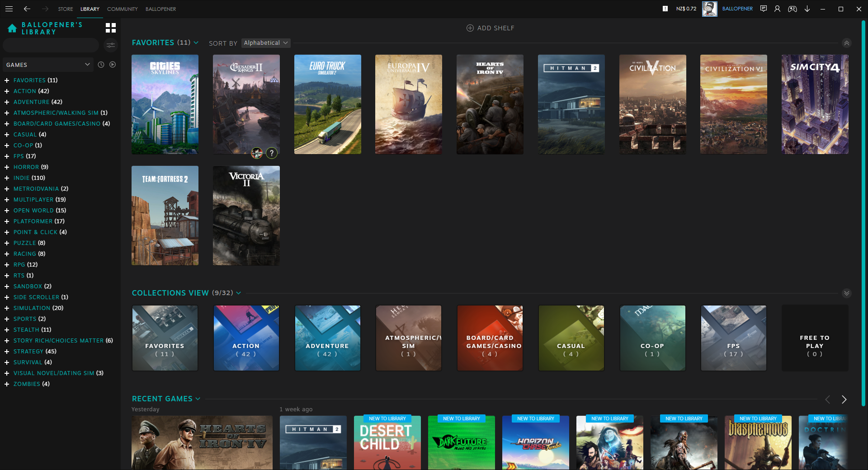Enter Big Picture controller mode
The image size is (868, 470).
click(x=793, y=9)
